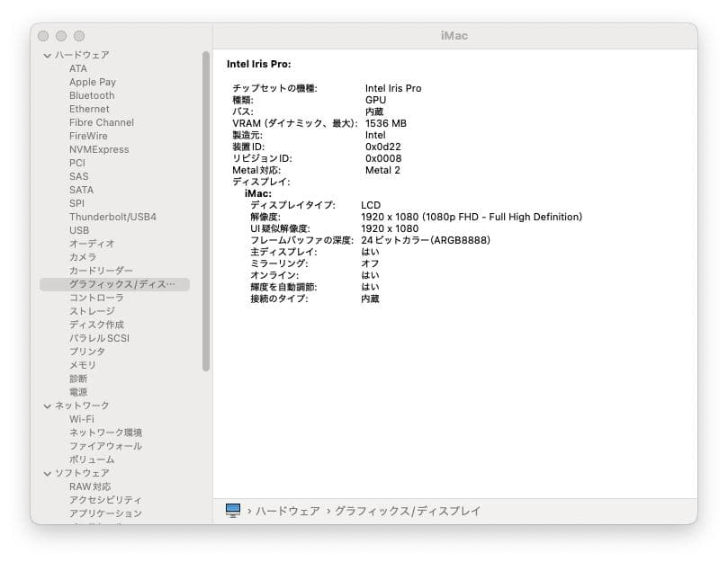Select パラレルSCSI in the sidebar
This screenshot has width=728, height=562.
pos(99,338)
